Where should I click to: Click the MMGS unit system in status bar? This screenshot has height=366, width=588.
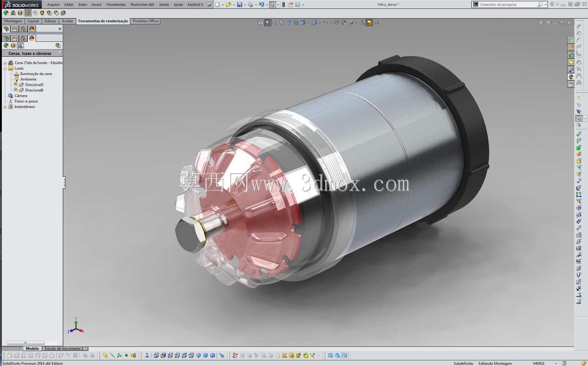coord(539,363)
